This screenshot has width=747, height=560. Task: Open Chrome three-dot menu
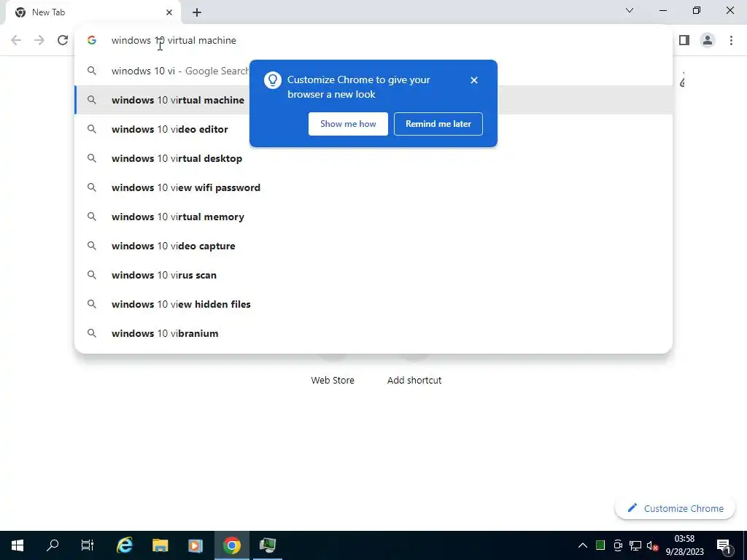coord(731,41)
